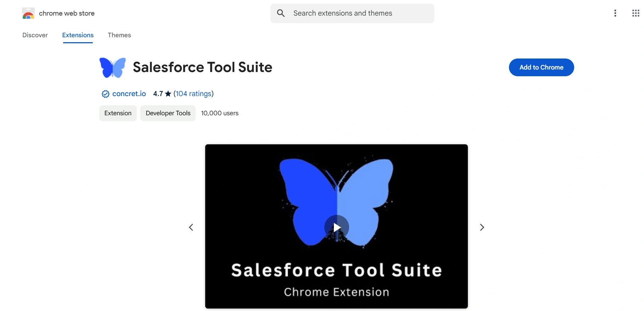This screenshot has width=644, height=311.
Task: Open the three-dot more options menu
Action: [x=615, y=13]
